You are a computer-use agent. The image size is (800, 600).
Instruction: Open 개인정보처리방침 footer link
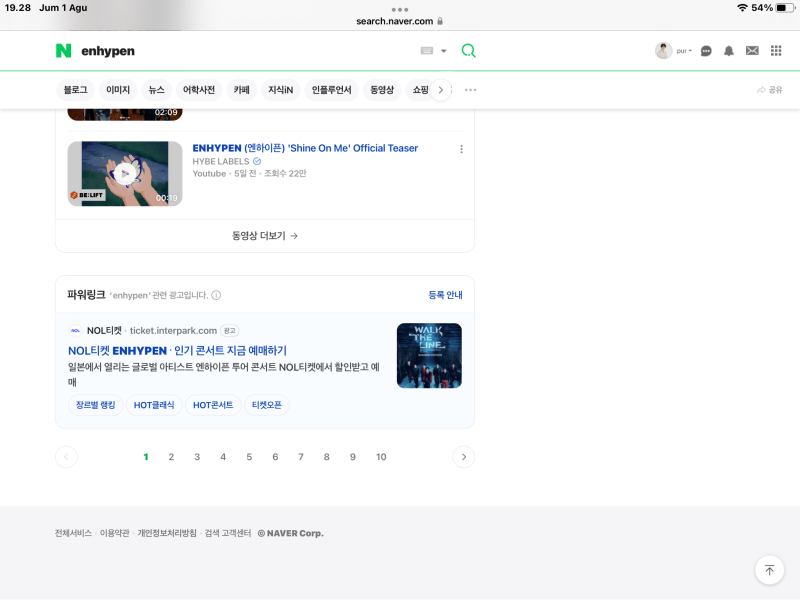click(x=167, y=533)
